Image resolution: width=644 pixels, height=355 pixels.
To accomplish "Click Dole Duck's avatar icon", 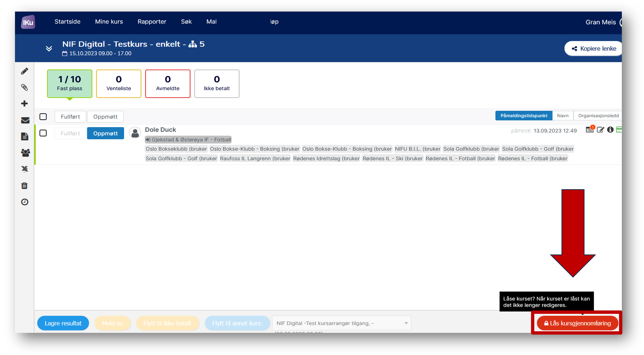I will coord(135,132).
